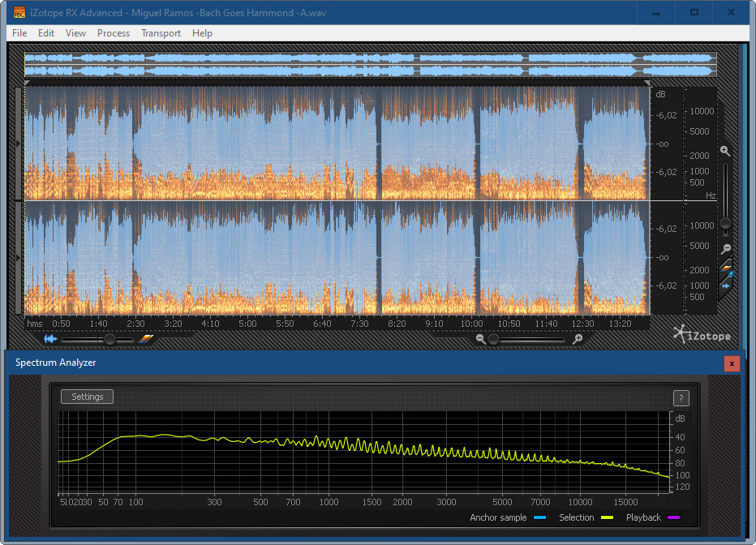The height and width of the screenshot is (545, 756).
Task: Click the iZotope logo
Action: coord(702,333)
